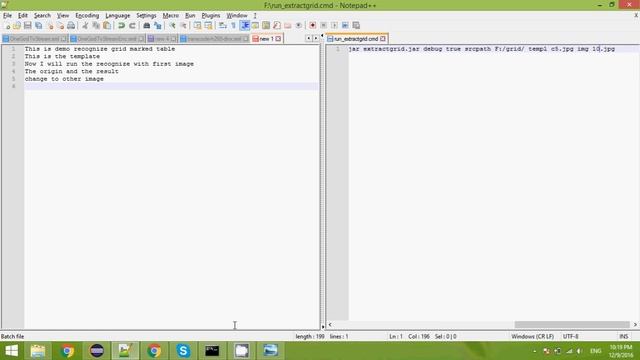Open File Explorer from the taskbar
Image resolution: width=640 pixels, height=360 pixels.
[38, 351]
